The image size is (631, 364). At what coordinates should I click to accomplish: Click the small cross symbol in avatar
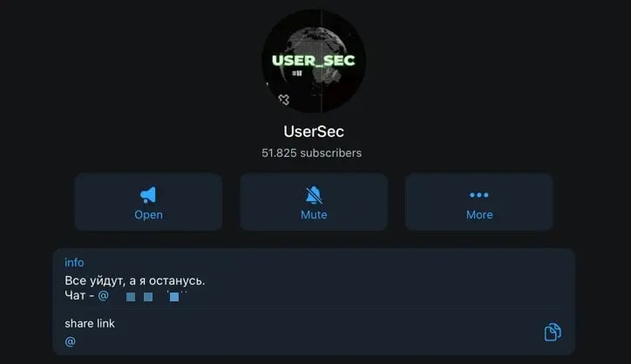[284, 99]
